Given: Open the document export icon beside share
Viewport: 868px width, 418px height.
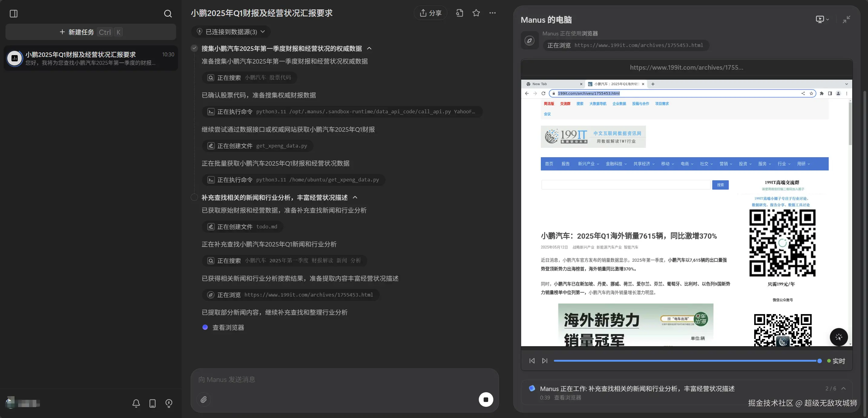Looking at the screenshot, I should coord(460,13).
